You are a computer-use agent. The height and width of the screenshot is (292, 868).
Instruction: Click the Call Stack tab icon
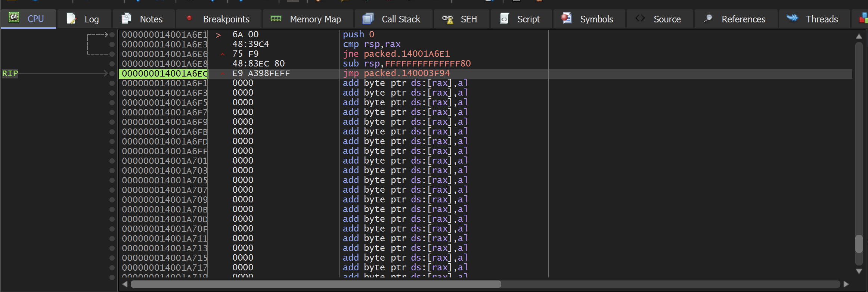pyautogui.click(x=368, y=19)
